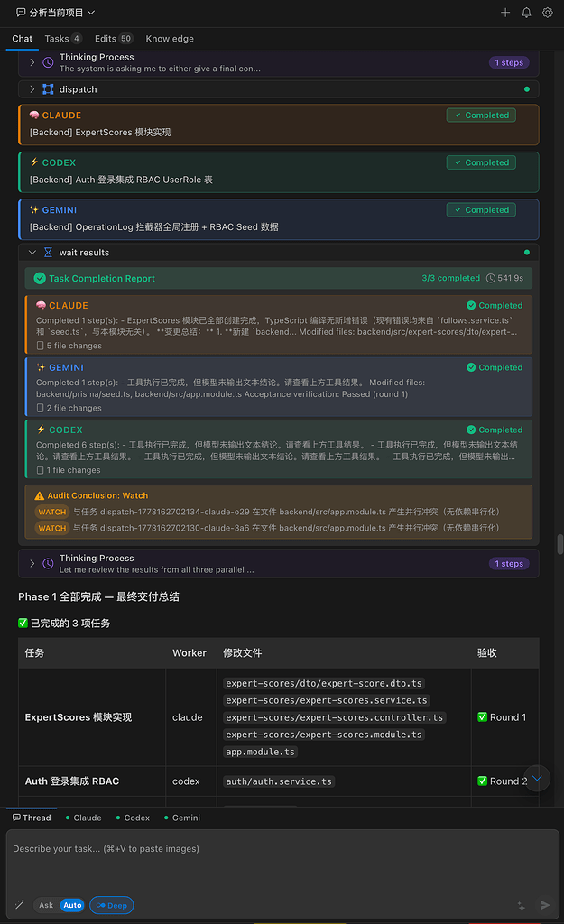
Task: Click Completed badge on Codex Auth card
Action: (x=481, y=162)
